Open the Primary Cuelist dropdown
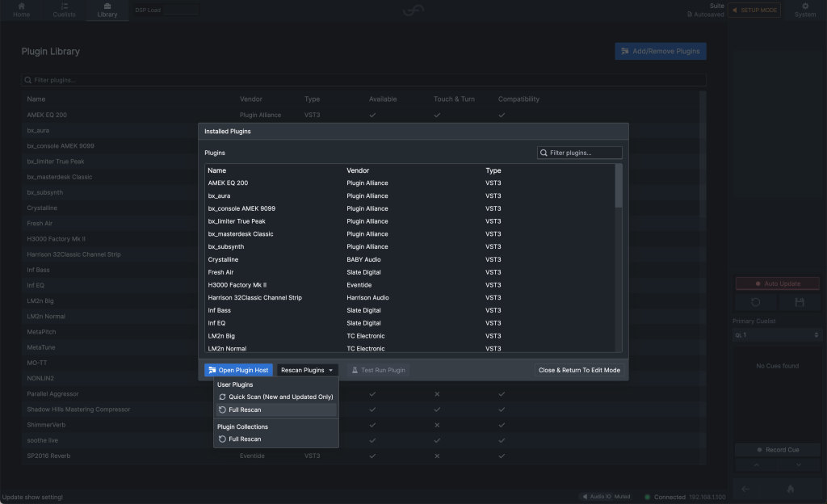This screenshot has height=504, width=827. pos(777,334)
